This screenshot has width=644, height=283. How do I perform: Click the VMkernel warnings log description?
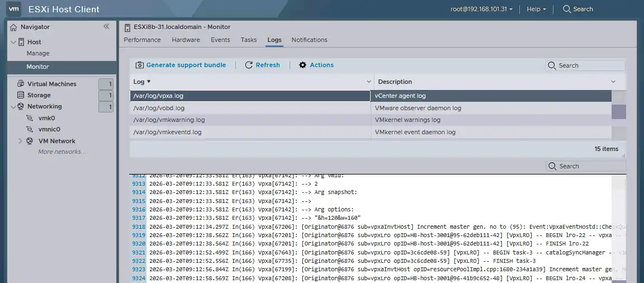tap(408, 120)
